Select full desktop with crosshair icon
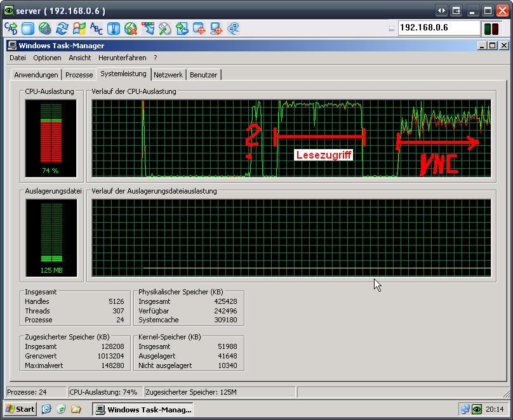The image size is (513, 420). (x=217, y=29)
